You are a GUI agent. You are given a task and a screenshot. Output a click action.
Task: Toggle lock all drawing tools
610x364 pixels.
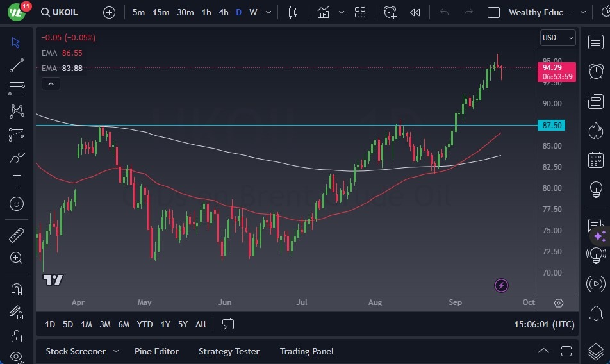17,336
